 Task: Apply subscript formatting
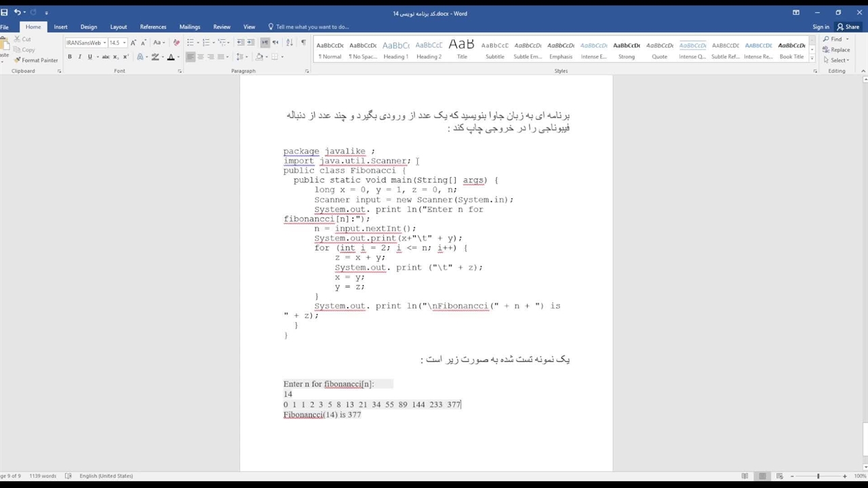(x=116, y=57)
